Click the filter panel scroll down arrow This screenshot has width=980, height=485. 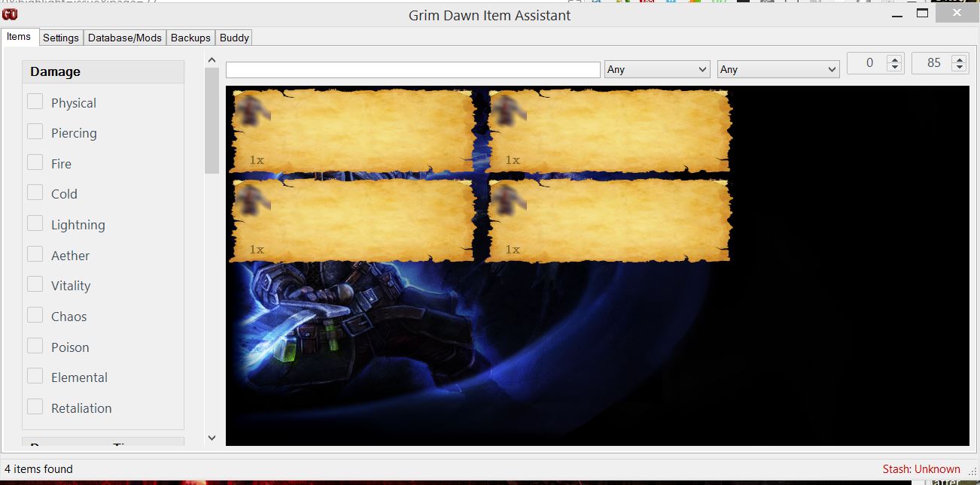[x=212, y=438]
